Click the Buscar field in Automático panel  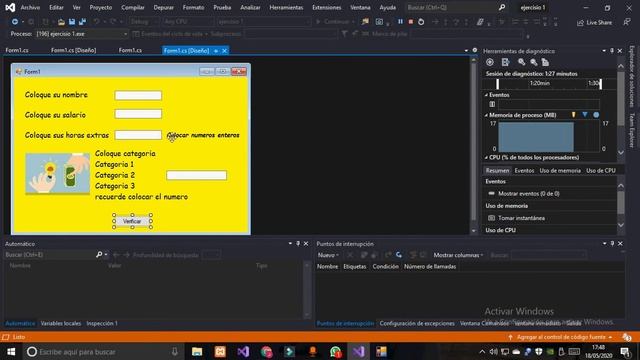[x=49, y=255]
